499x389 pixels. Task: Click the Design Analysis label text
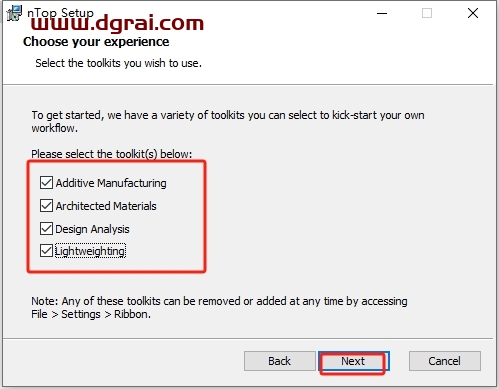[92, 229]
